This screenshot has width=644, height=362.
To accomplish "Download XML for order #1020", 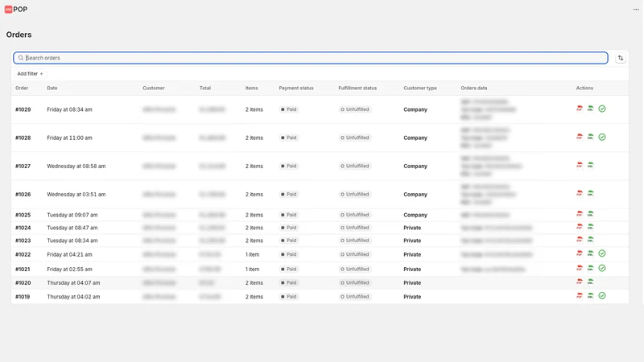I will point(590,282).
